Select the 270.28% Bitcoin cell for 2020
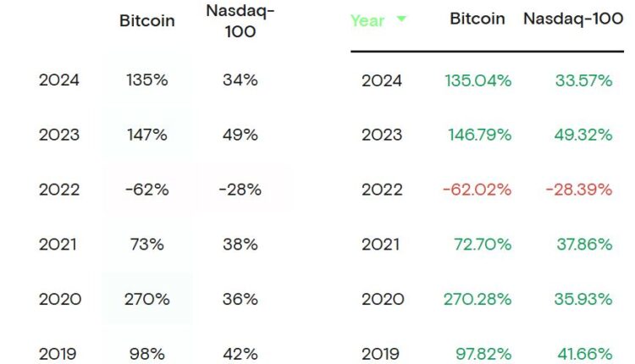Viewport: 635px width, 364px height. (x=478, y=299)
